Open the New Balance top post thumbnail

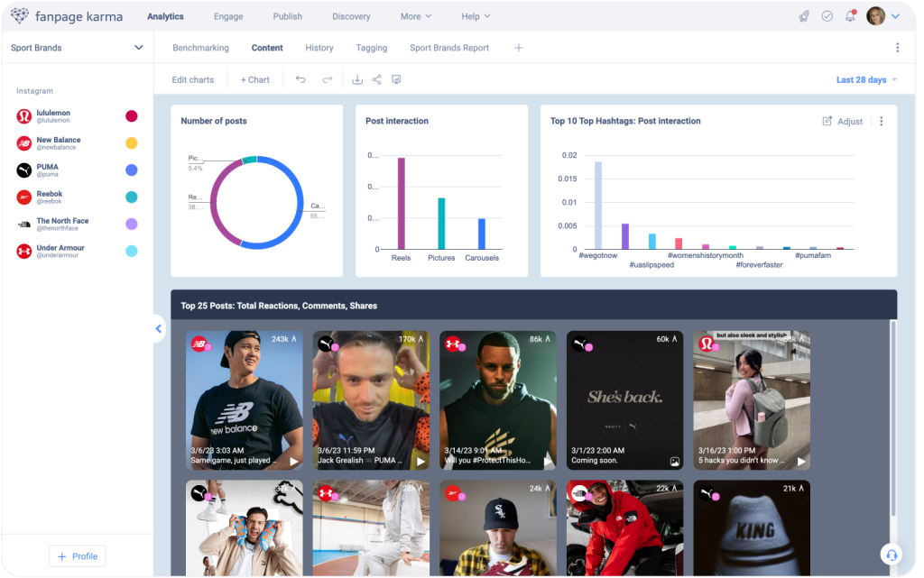click(245, 400)
